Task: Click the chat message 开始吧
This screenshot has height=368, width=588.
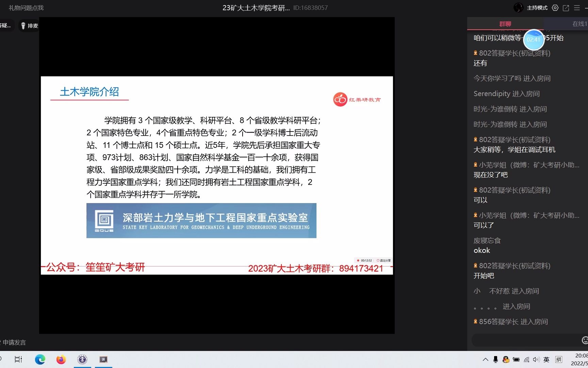Action: coord(484,276)
